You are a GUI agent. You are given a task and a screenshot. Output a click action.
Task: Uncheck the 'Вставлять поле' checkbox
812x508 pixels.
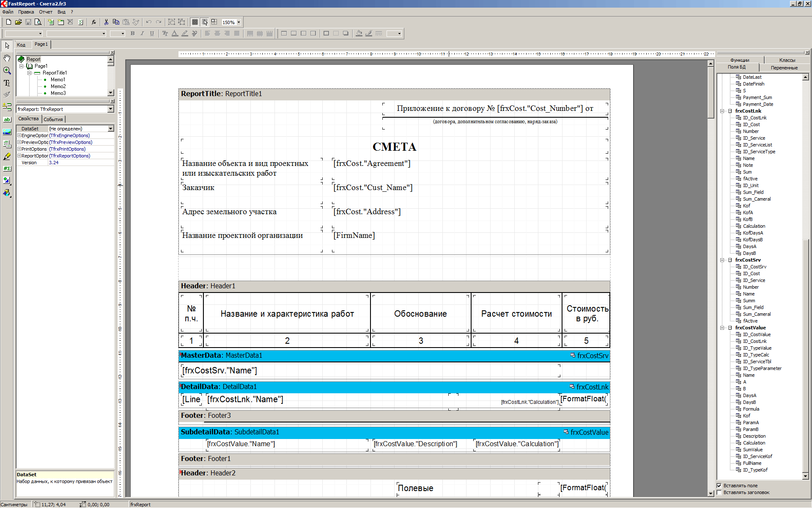[x=719, y=486]
